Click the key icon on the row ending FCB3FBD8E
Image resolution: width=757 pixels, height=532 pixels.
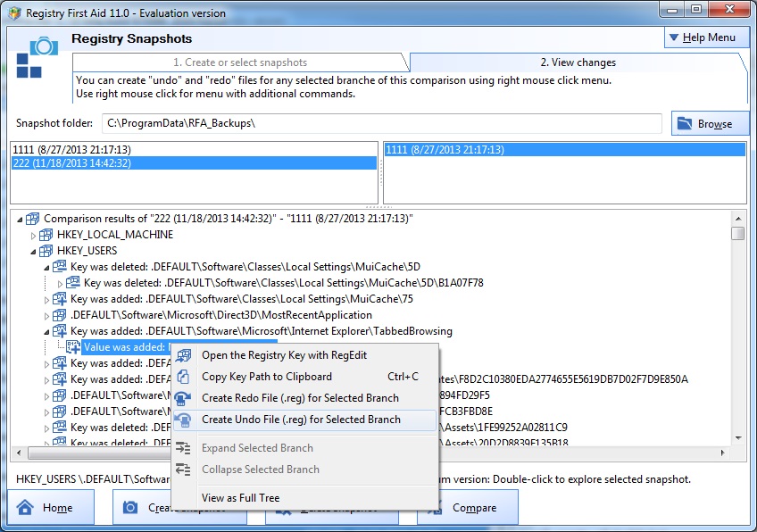coord(60,411)
